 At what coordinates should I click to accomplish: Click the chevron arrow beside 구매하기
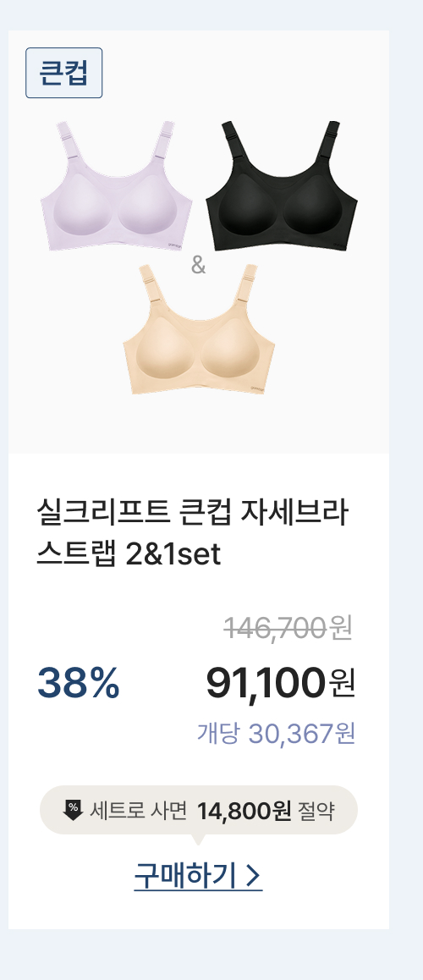point(253,876)
